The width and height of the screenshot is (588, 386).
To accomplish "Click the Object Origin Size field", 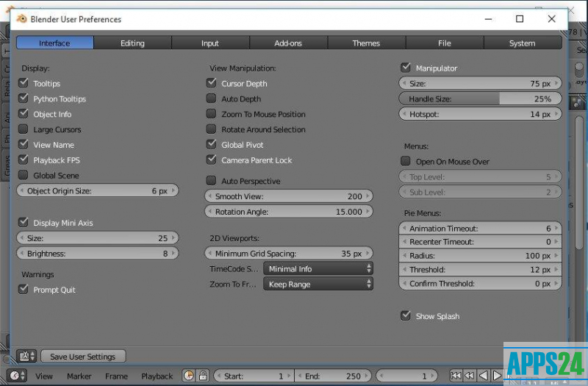I will [98, 190].
